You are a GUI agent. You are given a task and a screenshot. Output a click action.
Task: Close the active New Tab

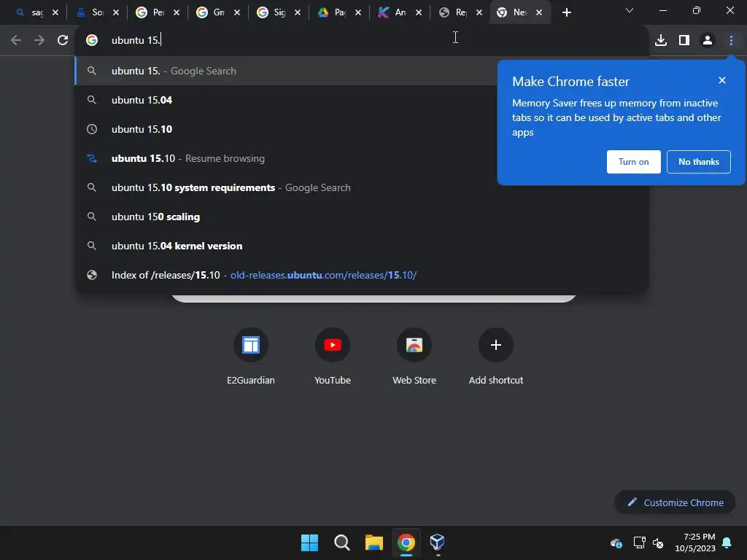click(539, 12)
